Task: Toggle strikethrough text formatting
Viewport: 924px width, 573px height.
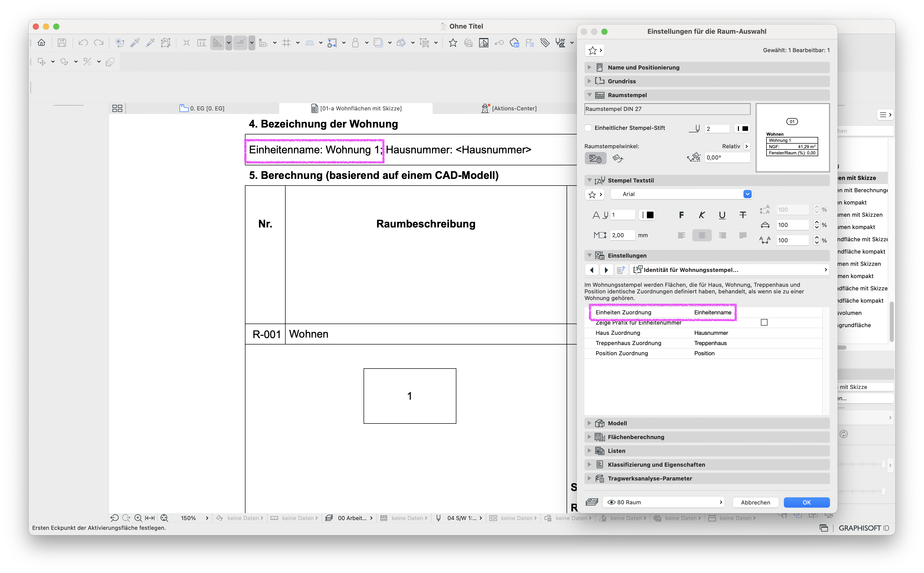Action: [x=743, y=215]
